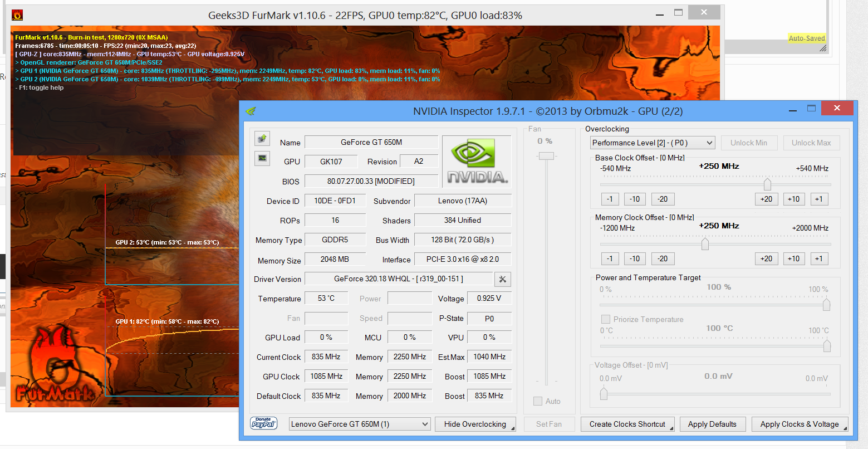Click memory clock +1 step button
The height and width of the screenshot is (449, 868).
tap(819, 258)
